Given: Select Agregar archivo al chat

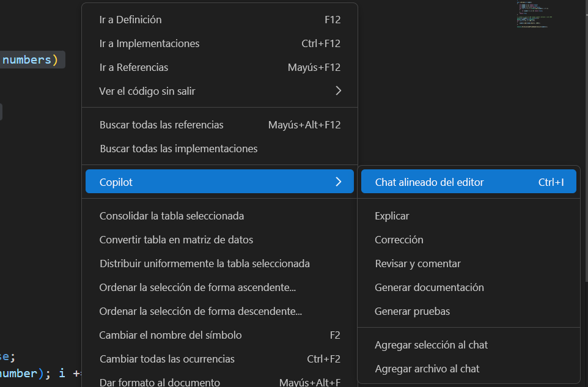Looking at the screenshot, I should (427, 369).
